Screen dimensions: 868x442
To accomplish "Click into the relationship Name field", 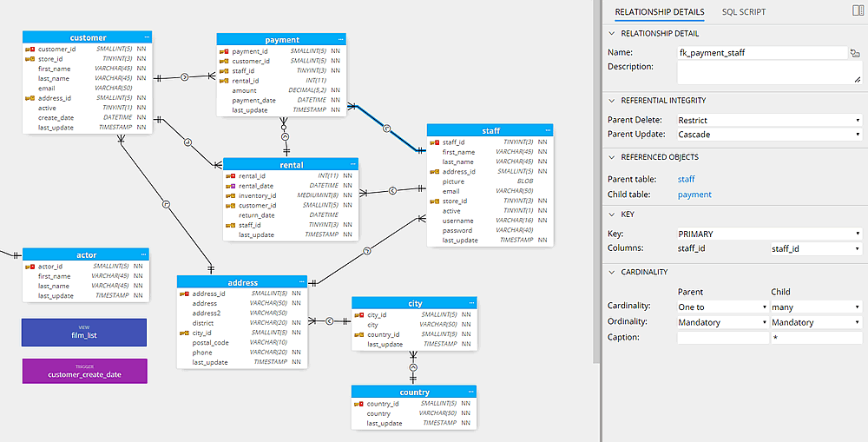I will pyautogui.click(x=762, y=53).
